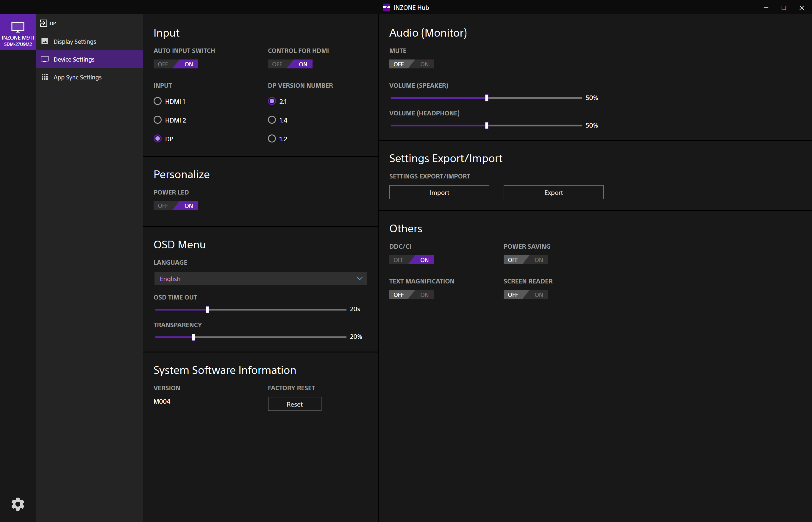Choose DP version 1.4

coord(272,120)
